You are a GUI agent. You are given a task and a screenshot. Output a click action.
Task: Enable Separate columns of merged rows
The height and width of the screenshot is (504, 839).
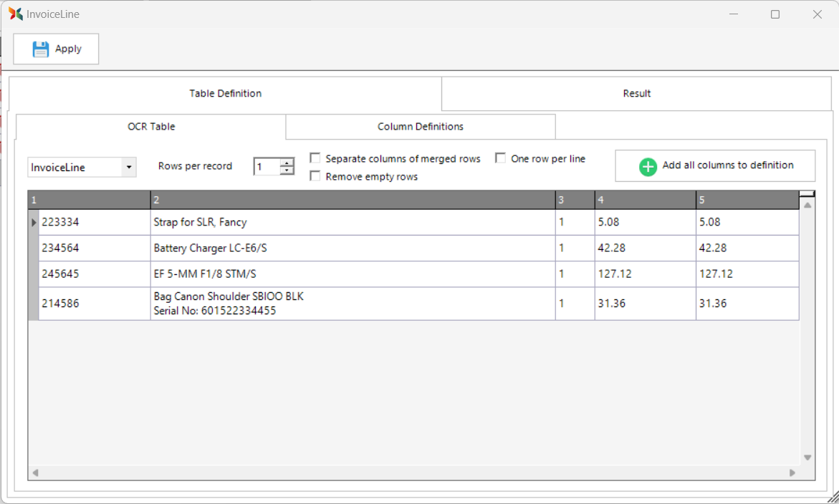(x=315, y=158)
